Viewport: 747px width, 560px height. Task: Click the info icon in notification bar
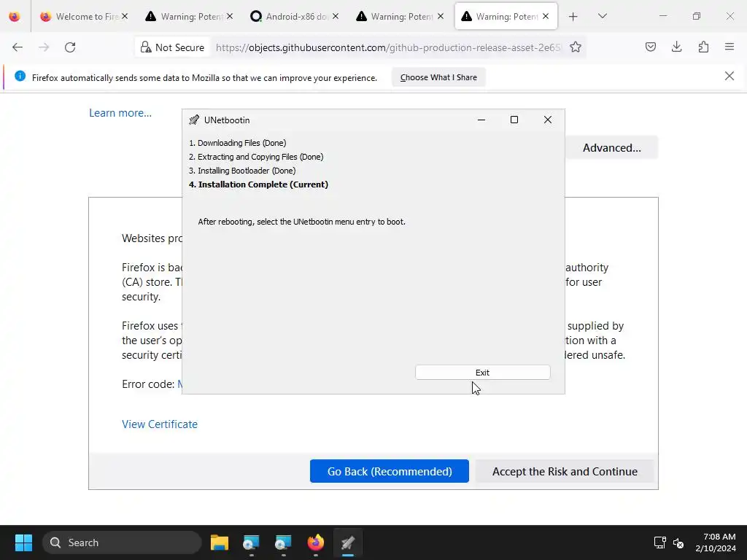click(x=20, y=76)
